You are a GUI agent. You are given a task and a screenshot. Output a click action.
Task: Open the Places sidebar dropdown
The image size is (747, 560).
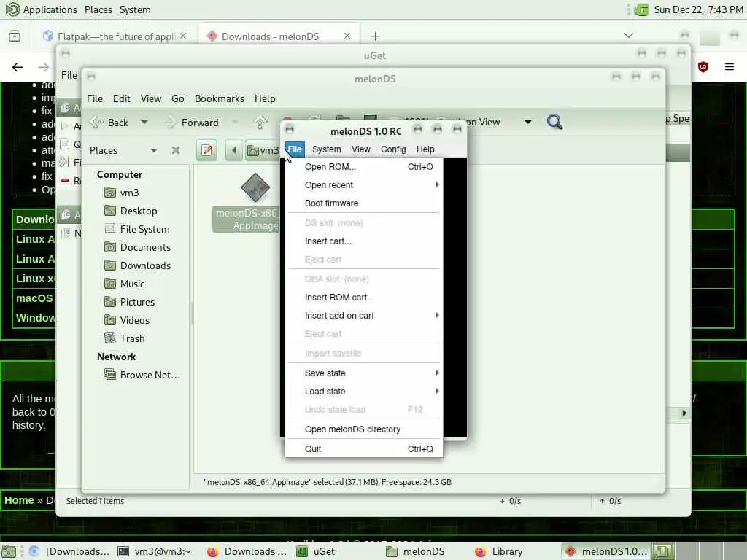(x=153, y=150)
